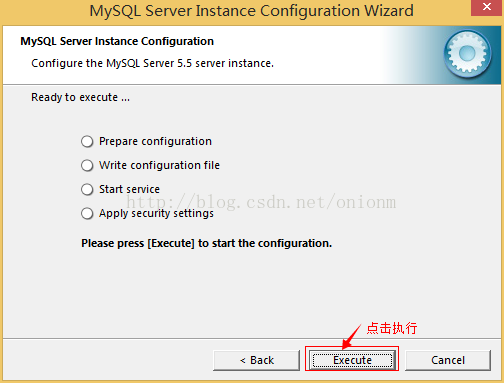Viewport: 504px width, 383px height.
Task: Click the Write configuration file label text
Action: 159,165
